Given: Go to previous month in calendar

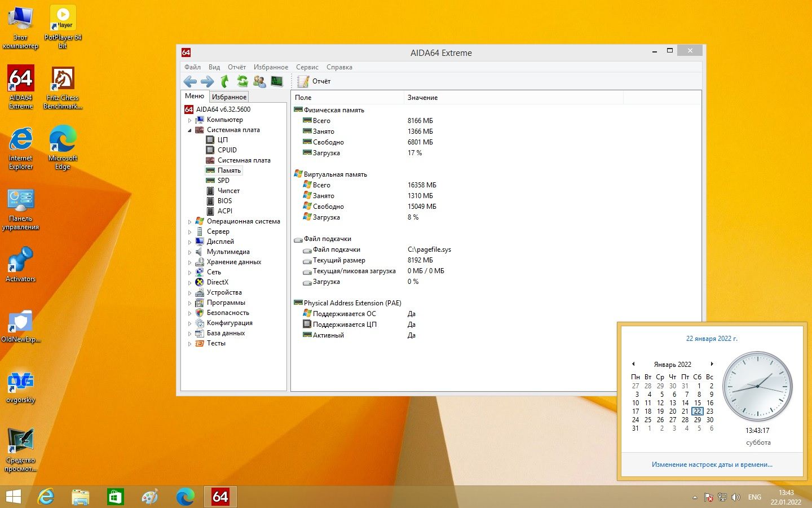Looking at the screenshot, I should [x=633, y=364].
